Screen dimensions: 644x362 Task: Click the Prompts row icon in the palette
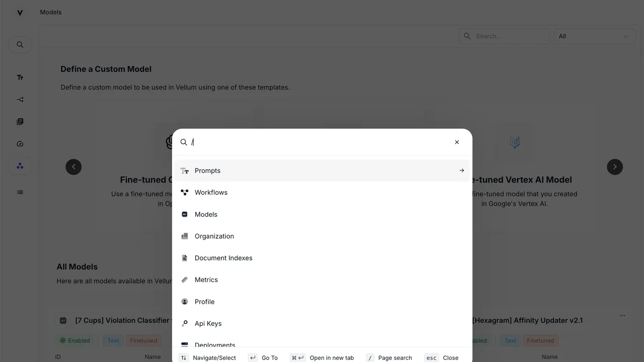point(185,171)
